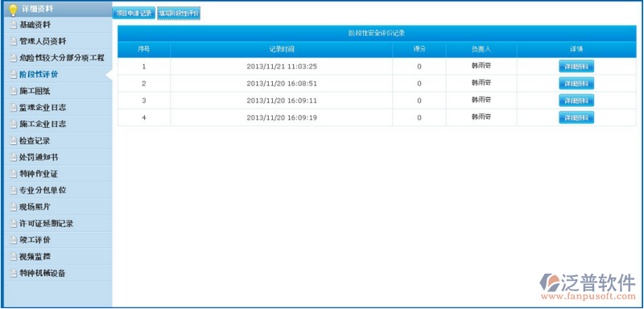644x309 pixels.
Task: Open 详细资料 for record number 4
Action: pos(576,117)
